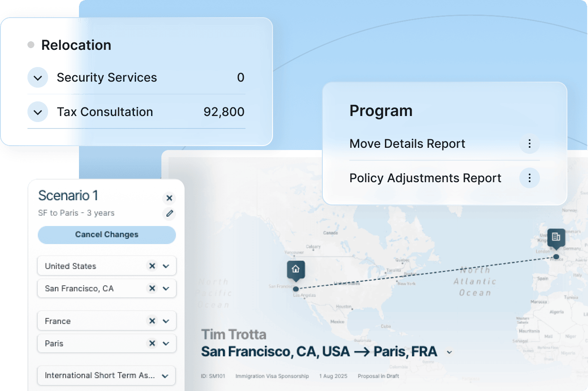
Task: Clear the Paris city selection
Action: pos(152,343)
